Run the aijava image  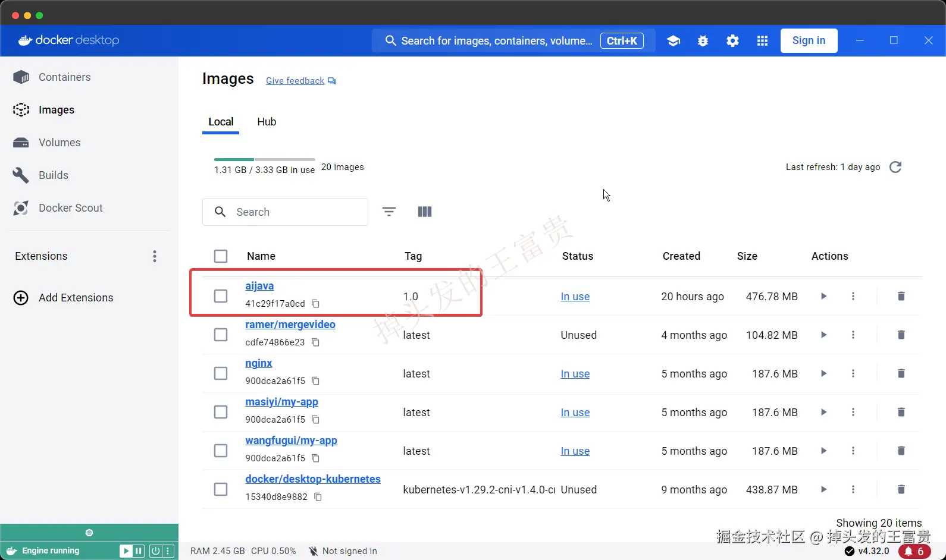click(x=823, y=296)
